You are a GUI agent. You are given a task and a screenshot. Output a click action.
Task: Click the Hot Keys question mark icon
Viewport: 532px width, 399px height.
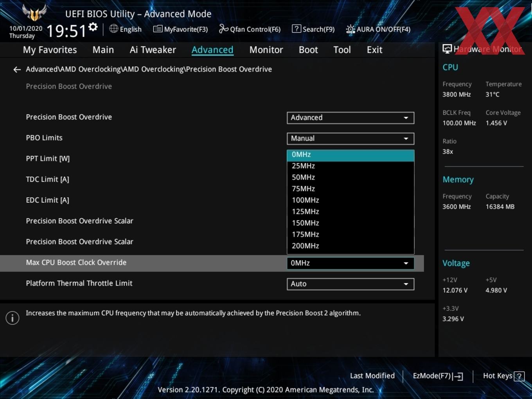(519, 376)
